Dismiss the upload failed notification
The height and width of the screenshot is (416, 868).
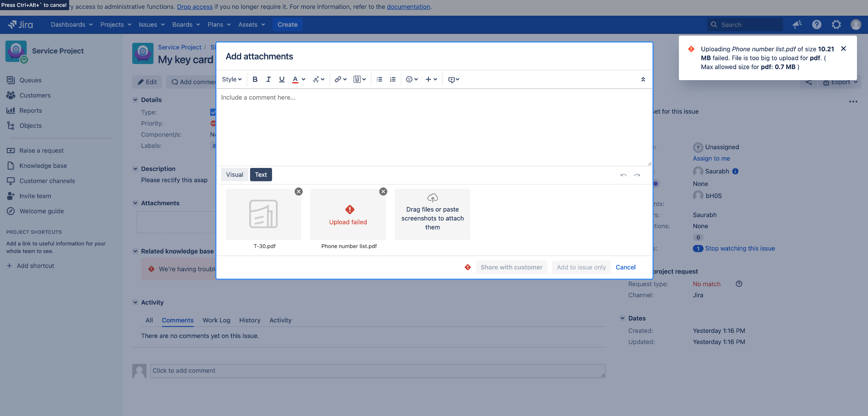[x=843, y=49]
